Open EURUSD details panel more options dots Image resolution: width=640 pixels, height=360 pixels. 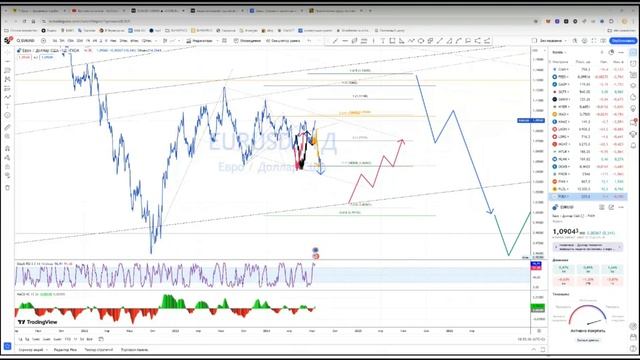click(x=621, y=207)
